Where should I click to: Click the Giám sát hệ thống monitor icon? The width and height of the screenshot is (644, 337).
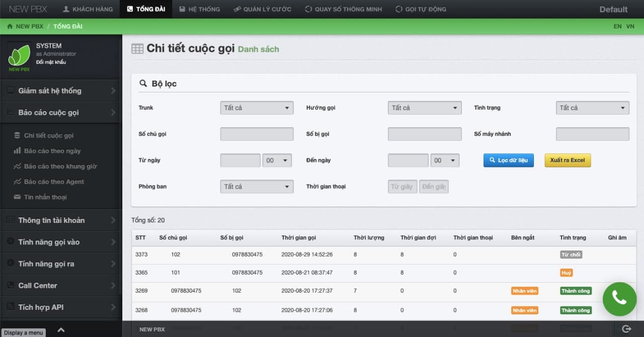10,91
